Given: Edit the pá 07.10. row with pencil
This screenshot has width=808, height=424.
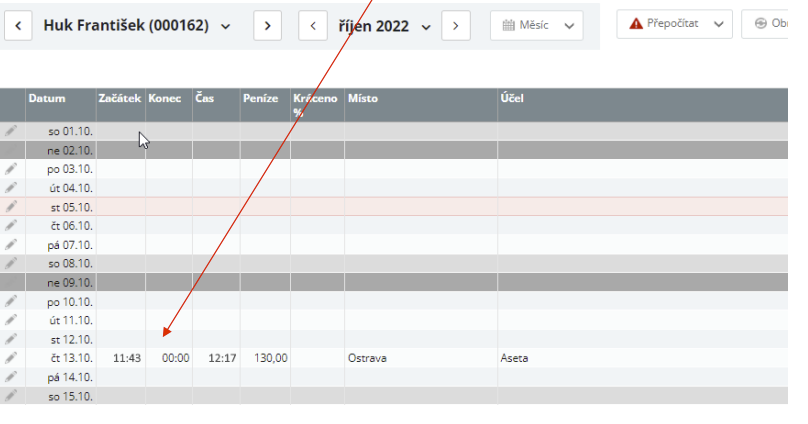Looking at the screenshot, I should pyautogui.click(x=11, y=244).
